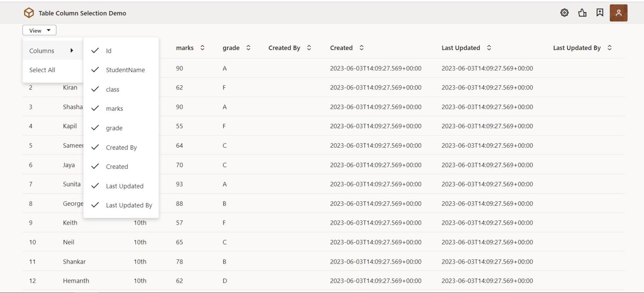Select the Columns menu entry
Screen dimensions: 644x293
[x=41, y=50]
